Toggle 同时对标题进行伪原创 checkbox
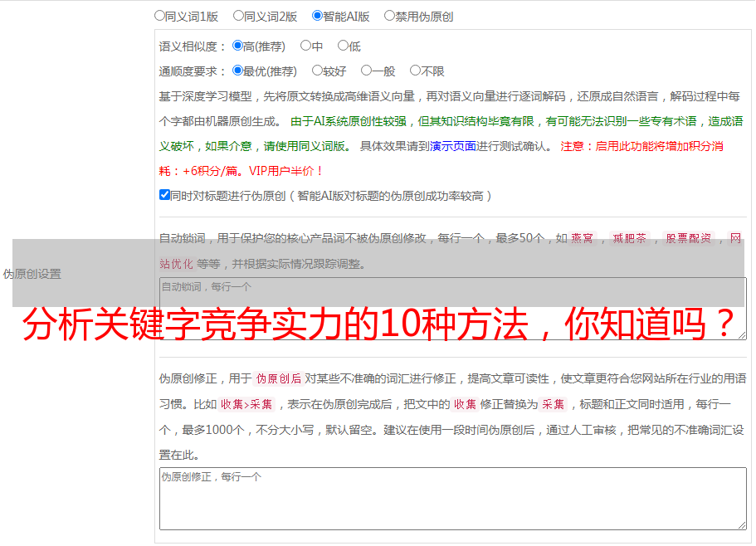 [x=164, y=195]
